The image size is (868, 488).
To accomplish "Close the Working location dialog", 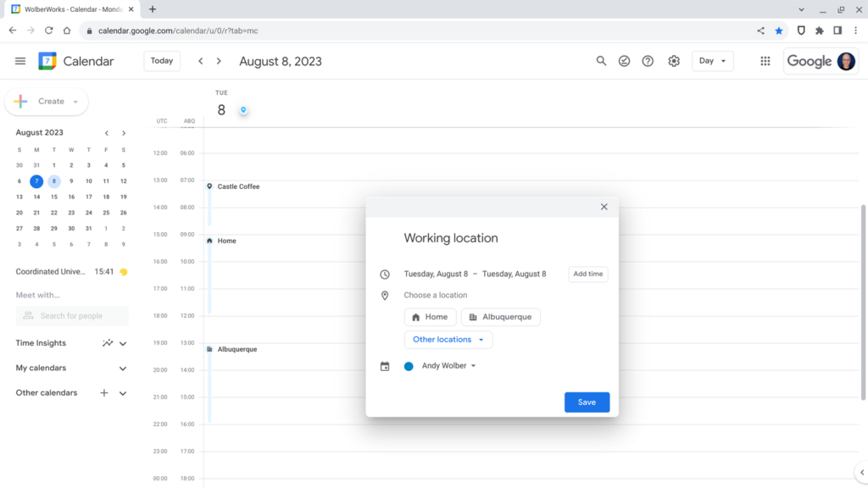I will tap(604, 207).
